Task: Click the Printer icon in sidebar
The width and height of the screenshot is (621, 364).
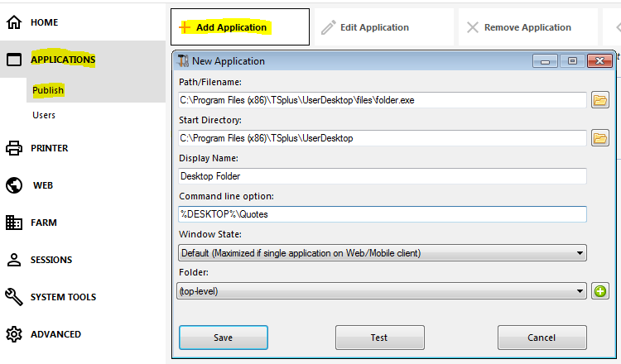Action: [x=14, y=148]
